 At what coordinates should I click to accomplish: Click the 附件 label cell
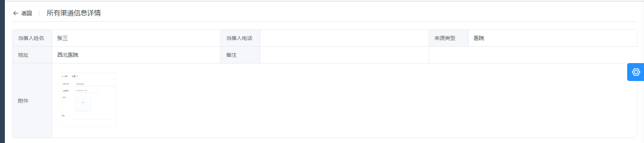[x=32, y=101]
